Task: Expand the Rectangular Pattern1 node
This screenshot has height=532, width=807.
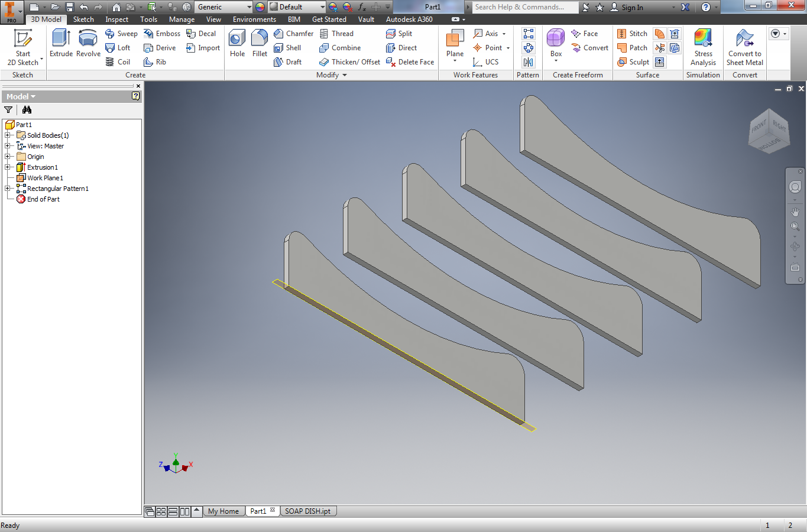Action: (x=8, y=189)
